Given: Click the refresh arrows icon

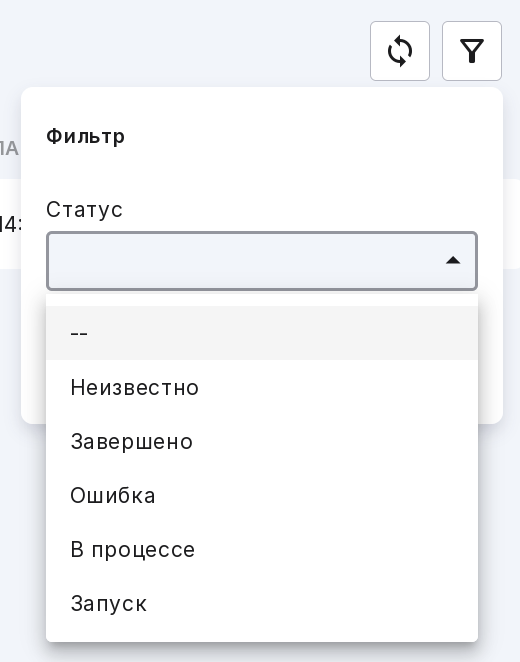Looking at the screenshot, I should point(400,51).
